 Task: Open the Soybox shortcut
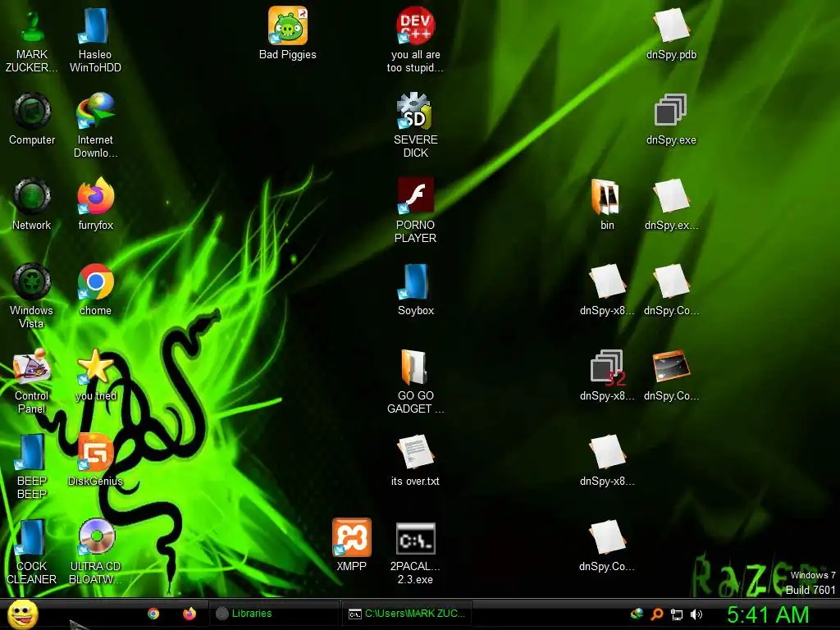[415, 290]
